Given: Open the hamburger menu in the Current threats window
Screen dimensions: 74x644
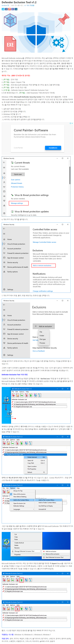Looking at the screenshot, I should [x=4, y=168].
